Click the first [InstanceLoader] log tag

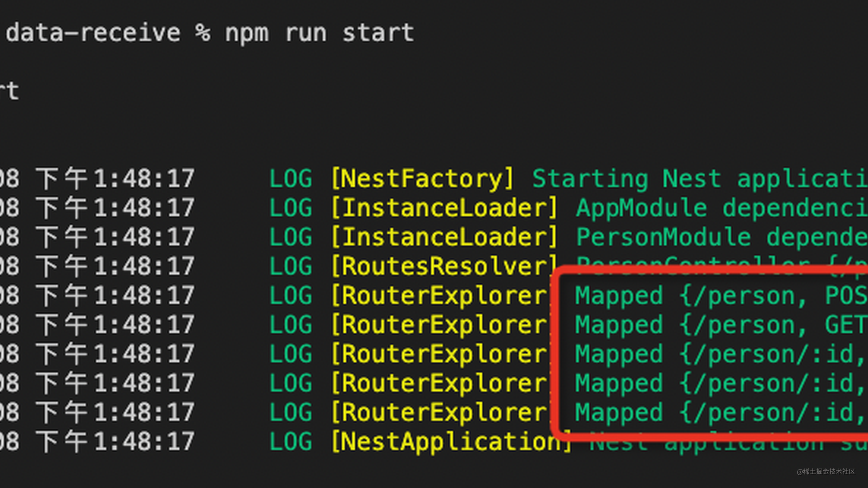[444, 208]
